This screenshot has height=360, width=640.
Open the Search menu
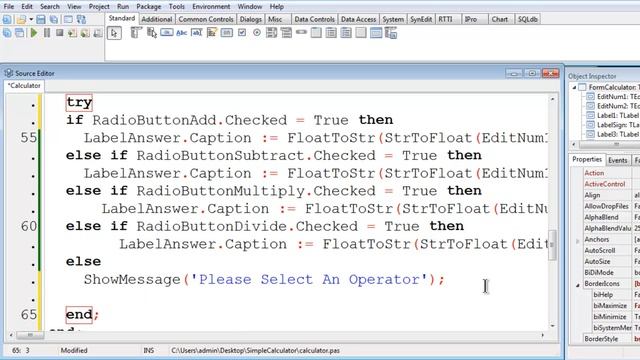(50, 7)
